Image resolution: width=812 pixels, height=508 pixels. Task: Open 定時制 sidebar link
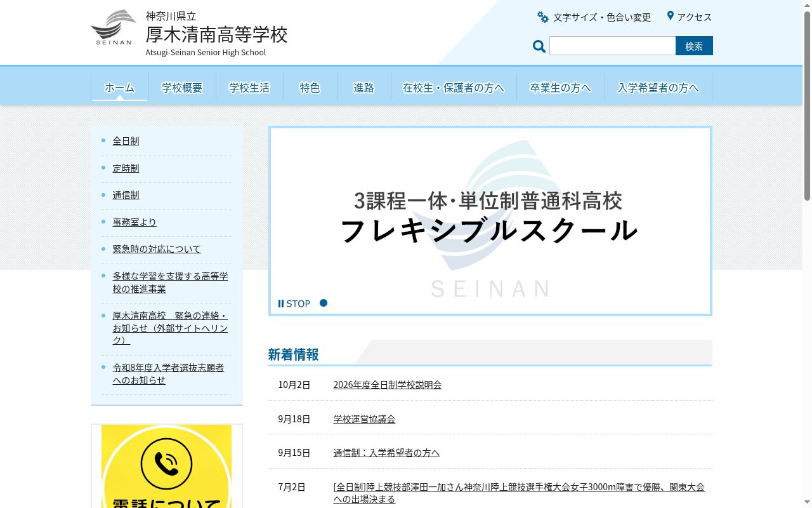126,168
